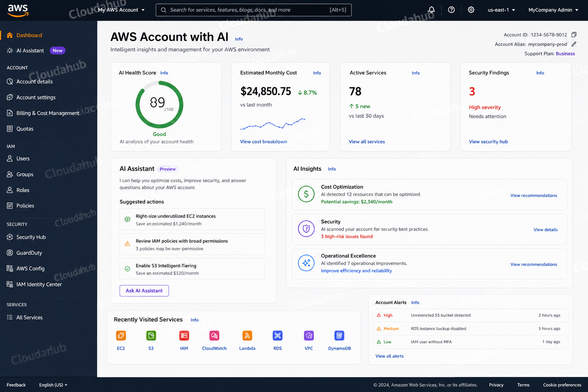Open DynamoDB service icon
This screenshot has width=588, height=392.
pyautogui.click(x=339, y=336)
